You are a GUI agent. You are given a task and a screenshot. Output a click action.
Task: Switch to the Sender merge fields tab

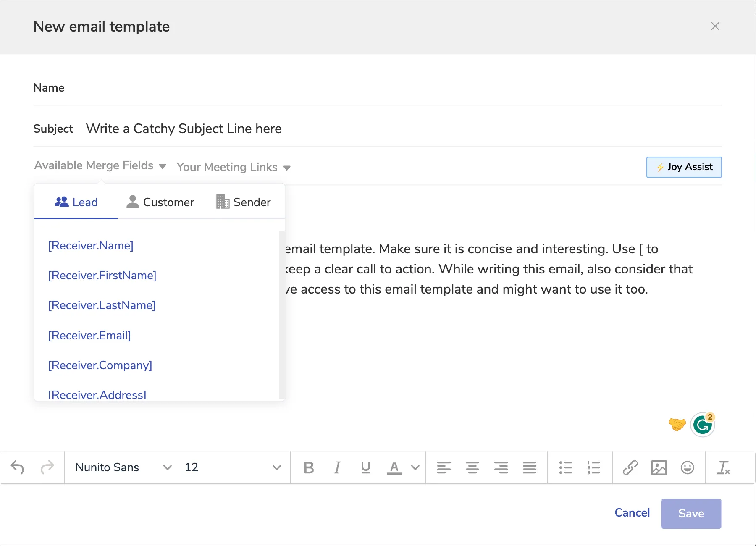(x=244, y=202)
